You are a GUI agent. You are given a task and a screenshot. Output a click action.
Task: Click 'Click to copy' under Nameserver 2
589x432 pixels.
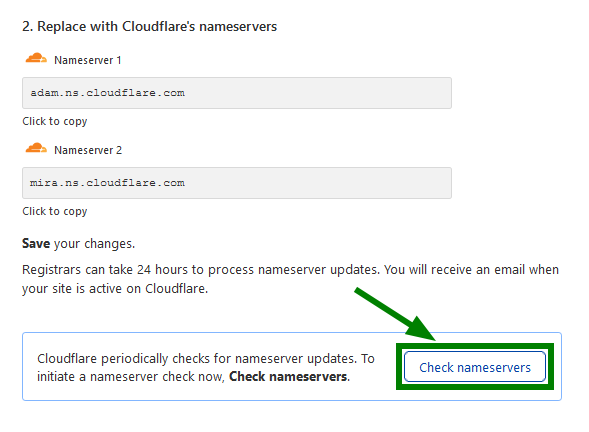(x=55, y=211)
